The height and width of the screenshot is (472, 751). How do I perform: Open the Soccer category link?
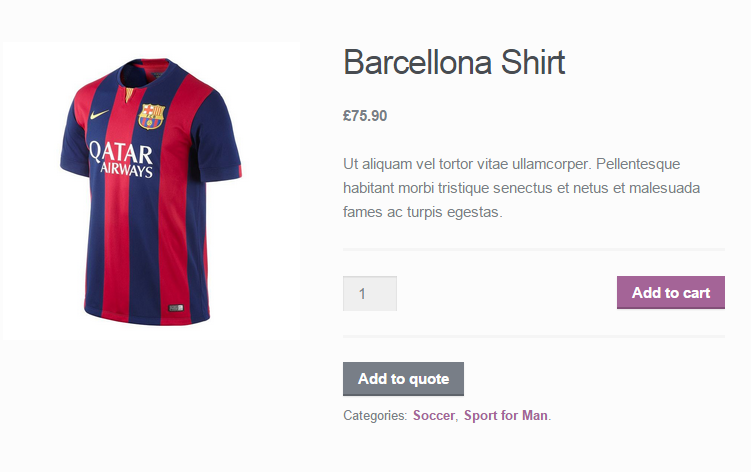433,415
